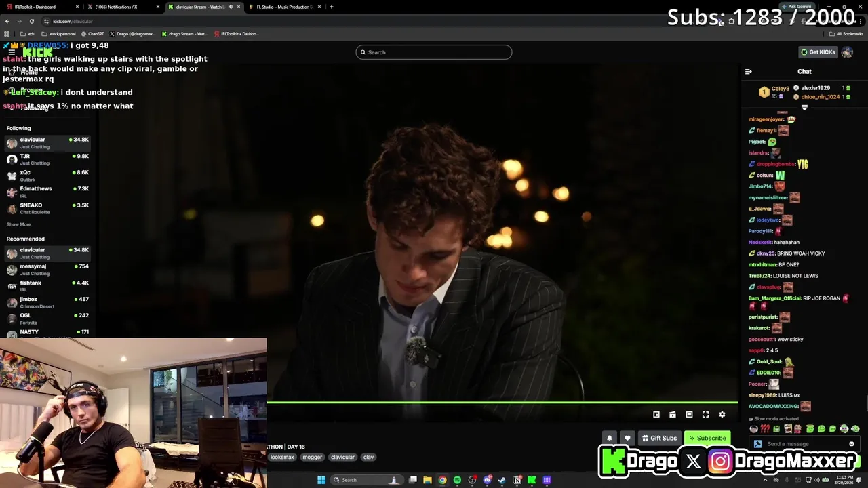Open OGL in Recommended list
Screen dimensions: 868x488
47,319
